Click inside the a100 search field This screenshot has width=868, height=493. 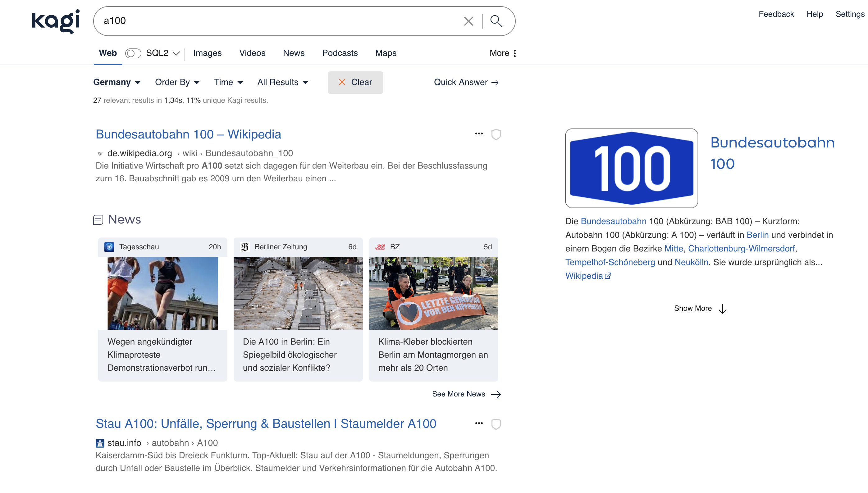[278, 21]
